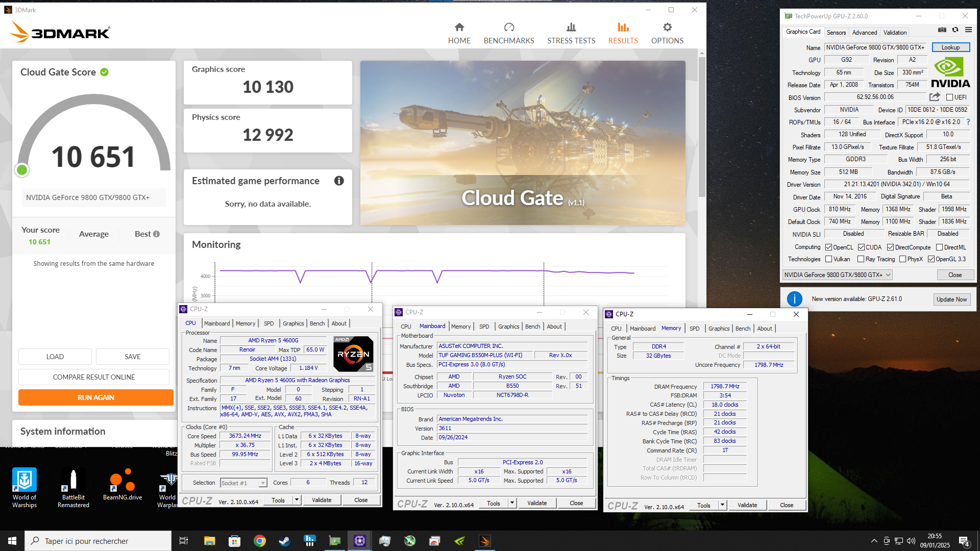
Task: Expand Tools arrow in CPU-Z Memory window
Action: coord(722,505)
